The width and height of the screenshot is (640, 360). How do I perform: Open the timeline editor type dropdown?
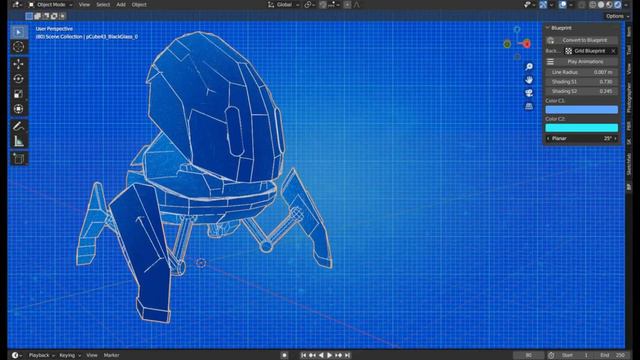(x=17, y=355)
